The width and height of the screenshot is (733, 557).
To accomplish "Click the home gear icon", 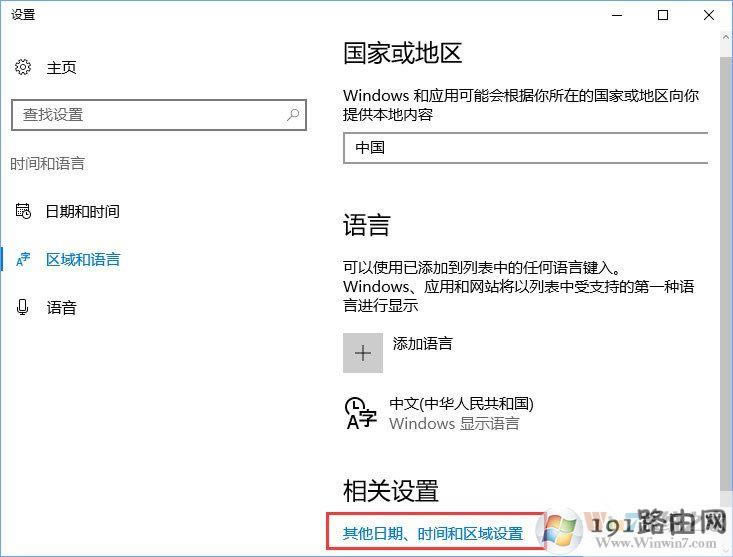I will coord(23,67).
